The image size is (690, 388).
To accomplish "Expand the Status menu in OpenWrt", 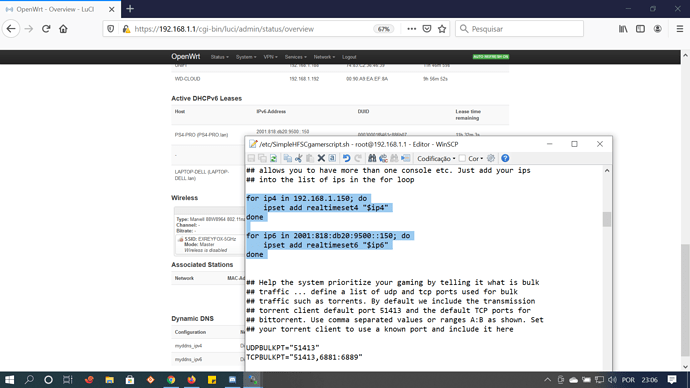I will [219, 57].
